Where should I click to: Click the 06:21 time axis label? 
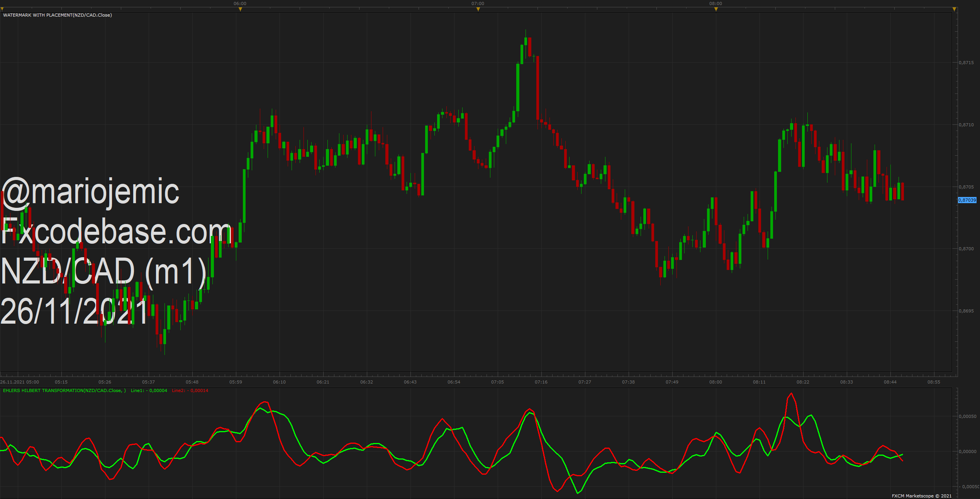(323, 382)
